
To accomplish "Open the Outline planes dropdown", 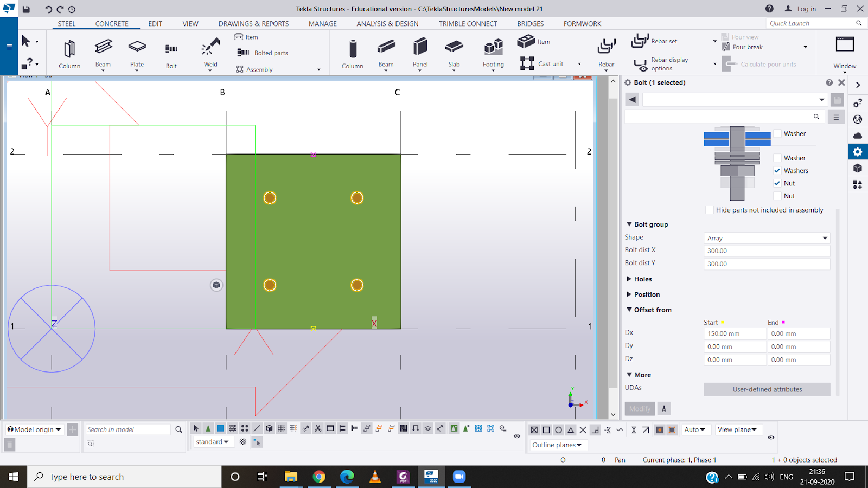I will tap(557, 445).
